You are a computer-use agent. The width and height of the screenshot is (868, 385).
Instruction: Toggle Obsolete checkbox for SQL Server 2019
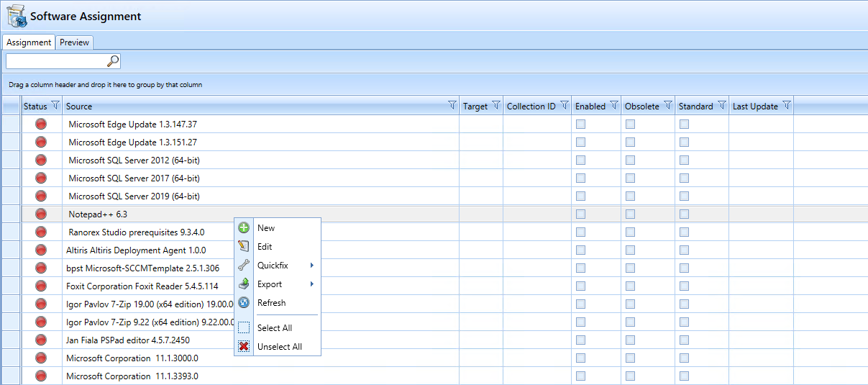click(630, 196)
